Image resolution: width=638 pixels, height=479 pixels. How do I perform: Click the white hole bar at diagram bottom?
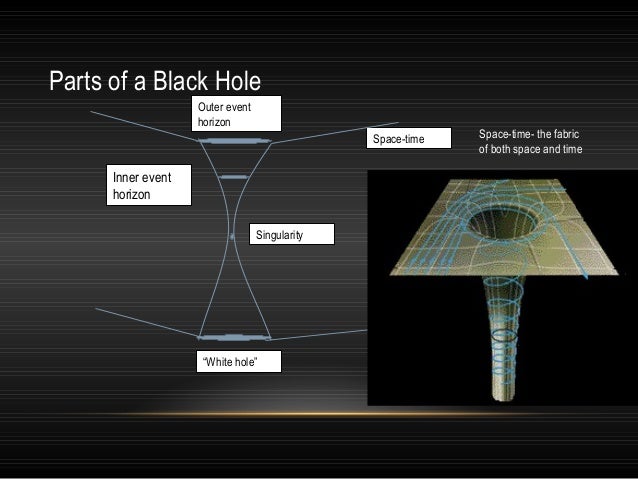click(x=234, y=337)
